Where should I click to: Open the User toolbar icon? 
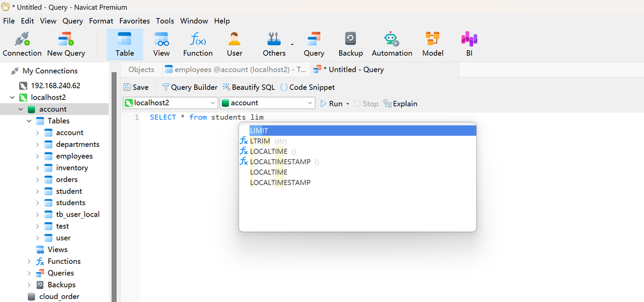[234, 44]
